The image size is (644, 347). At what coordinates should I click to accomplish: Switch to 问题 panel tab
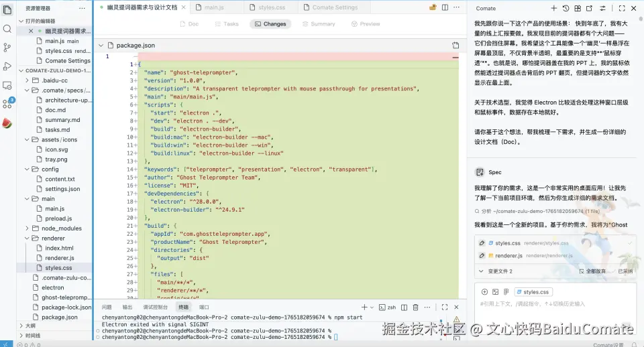[107, 307]
